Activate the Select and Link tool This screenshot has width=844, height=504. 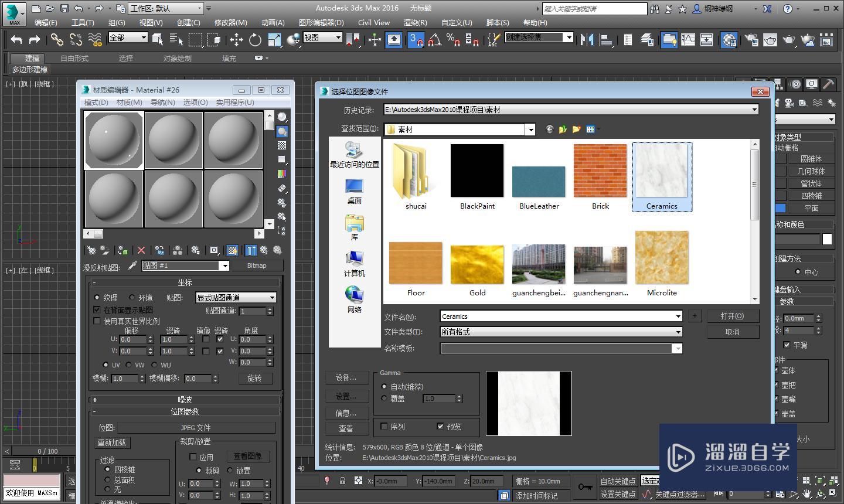[57, 39]
